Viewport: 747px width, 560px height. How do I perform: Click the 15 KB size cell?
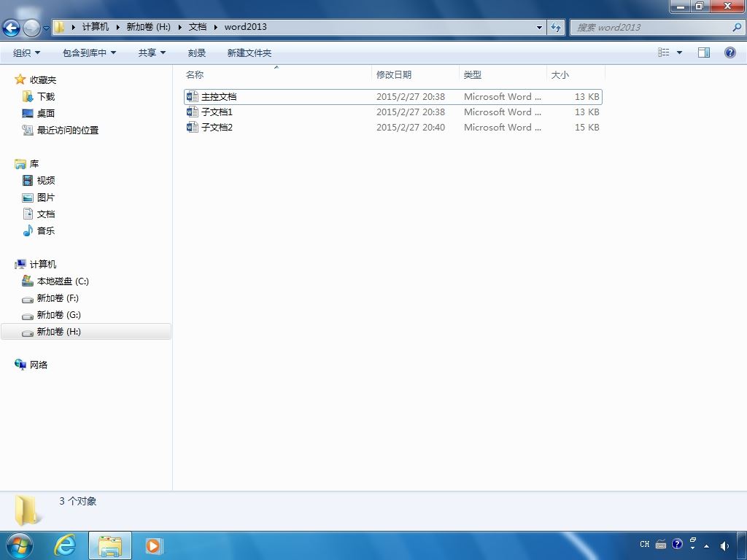pos(587,127)
